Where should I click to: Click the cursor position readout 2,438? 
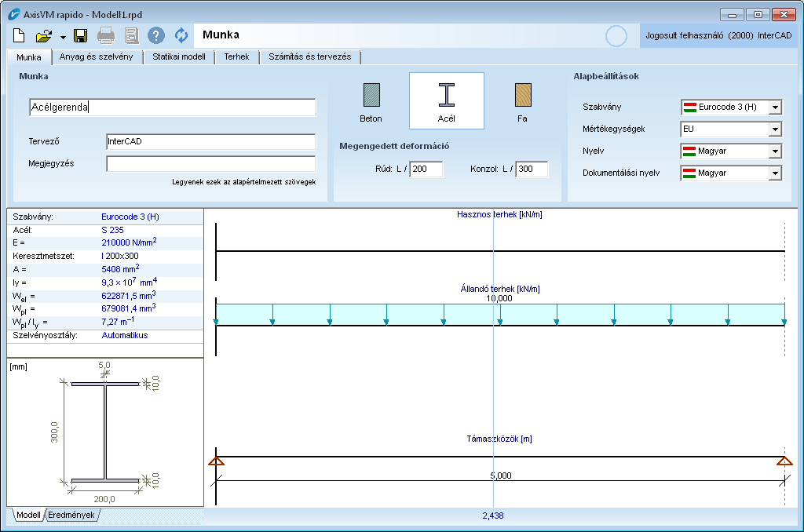493,516
